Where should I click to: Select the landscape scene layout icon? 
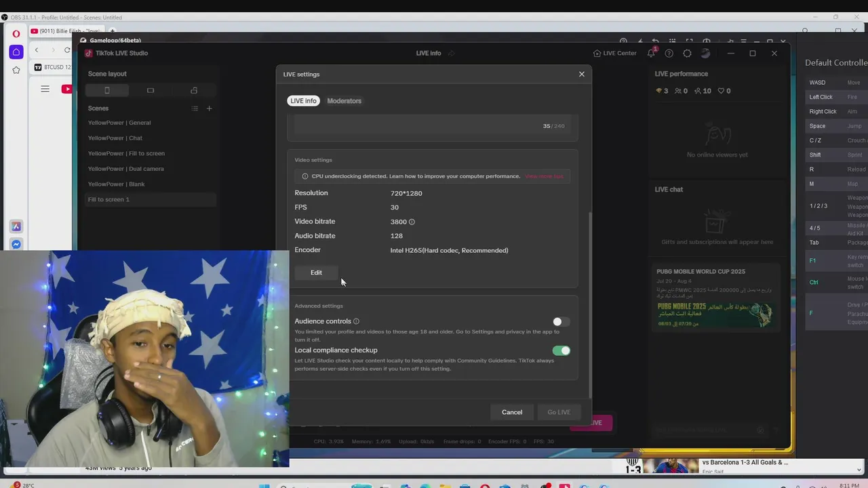click(x=151, y=90)
